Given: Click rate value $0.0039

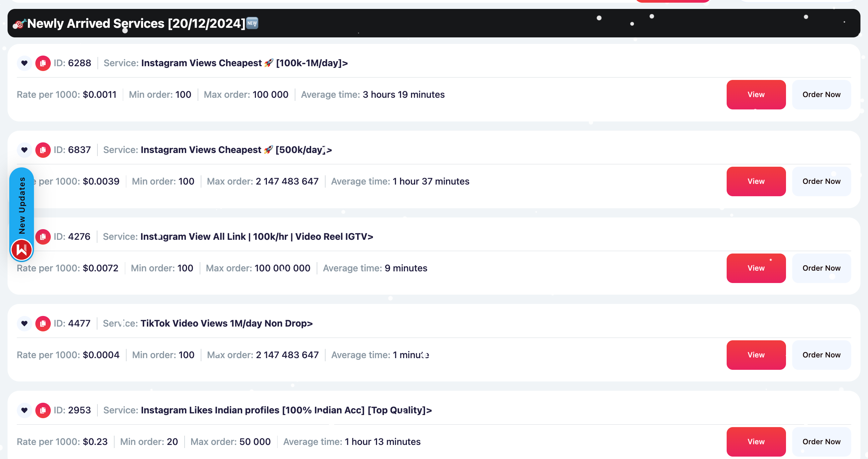Looking at the screenshot, I should (x=101, y=181).
